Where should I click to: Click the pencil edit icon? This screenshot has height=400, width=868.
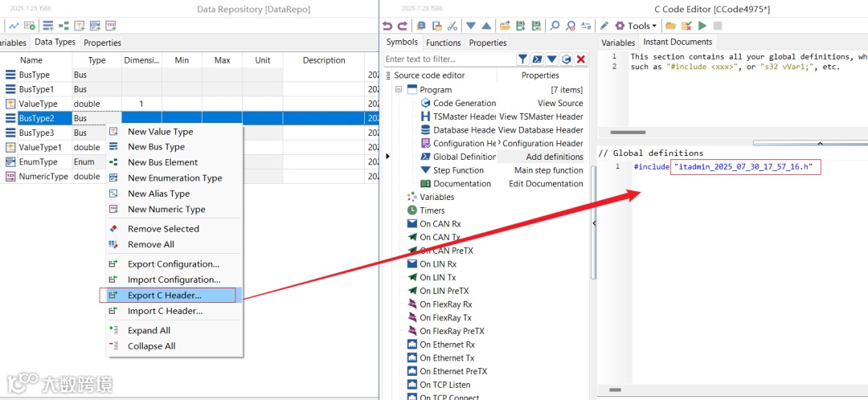click(x=604, y=26)
